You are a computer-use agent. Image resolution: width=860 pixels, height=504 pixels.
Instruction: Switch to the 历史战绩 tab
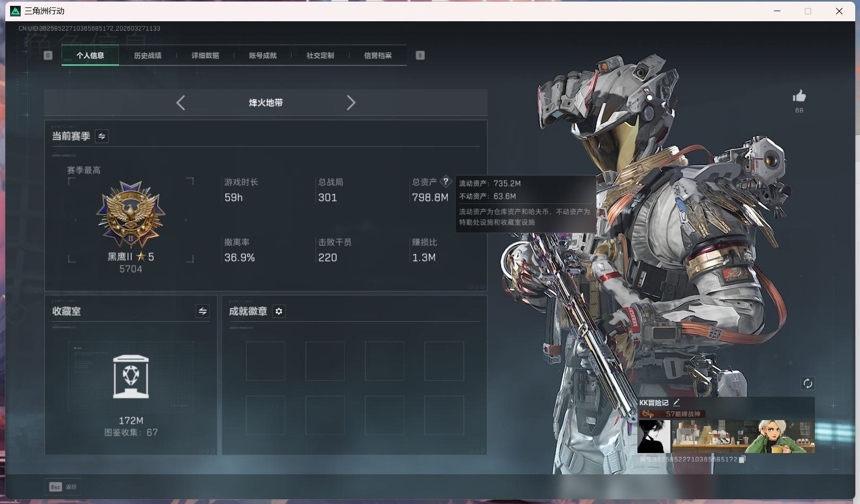coord(148,55)
